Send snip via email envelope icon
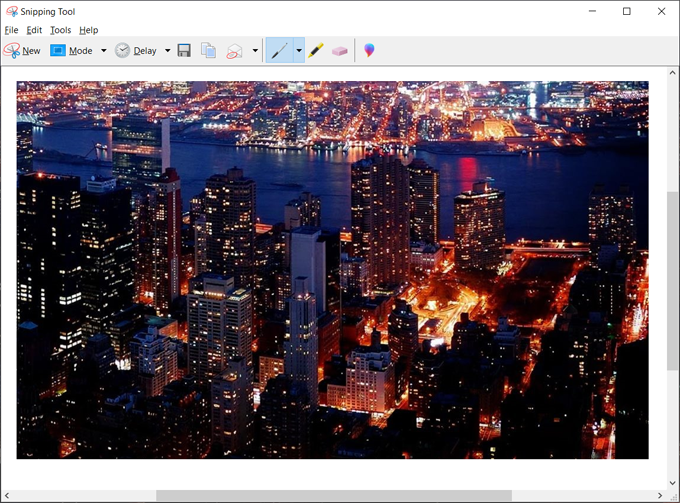This screenshot has height=503, width=680. tap(235, 50)
